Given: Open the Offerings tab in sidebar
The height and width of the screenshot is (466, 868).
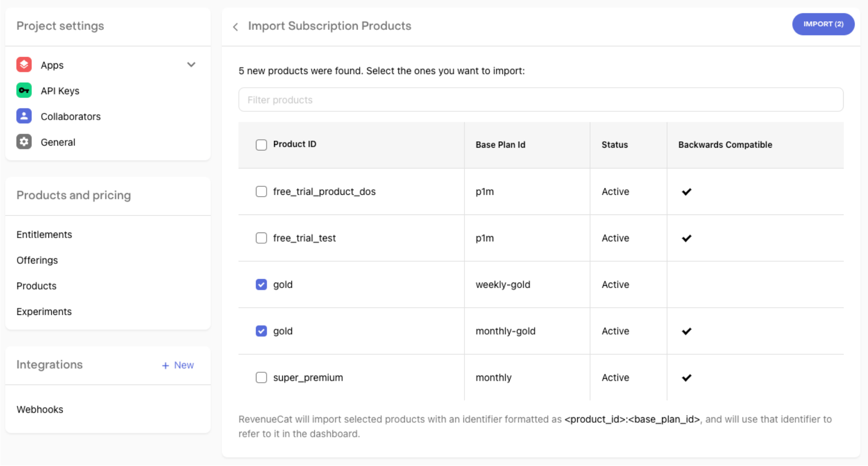Looking at the screenshot, I should tap(37, 260).
